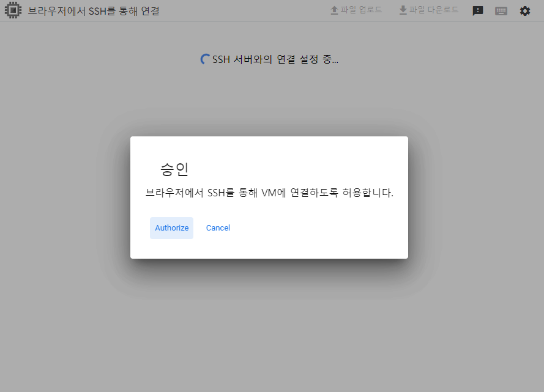Open the keyboard icon
This screenshot has height=392, width=544.
click(501, 11)
